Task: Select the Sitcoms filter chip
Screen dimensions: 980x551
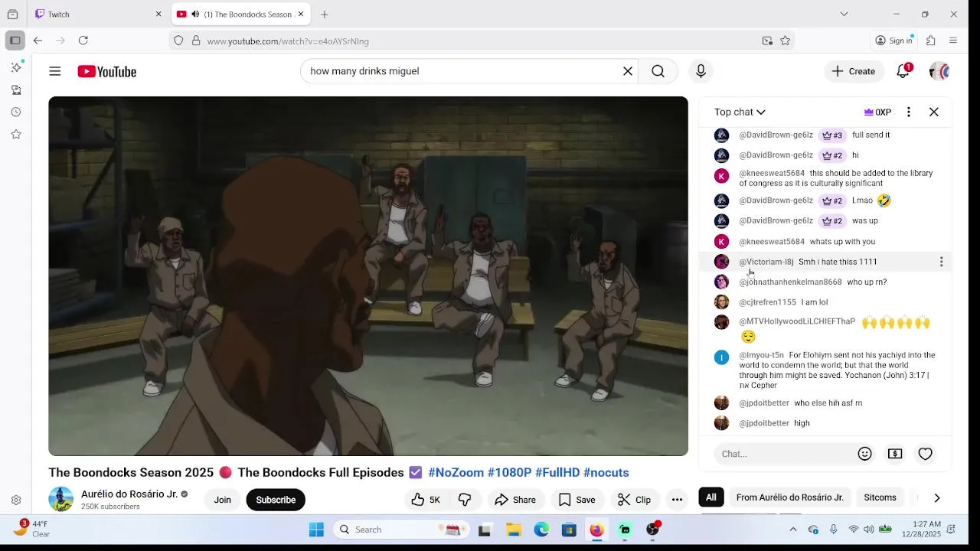Action: (x=880, y=497)
